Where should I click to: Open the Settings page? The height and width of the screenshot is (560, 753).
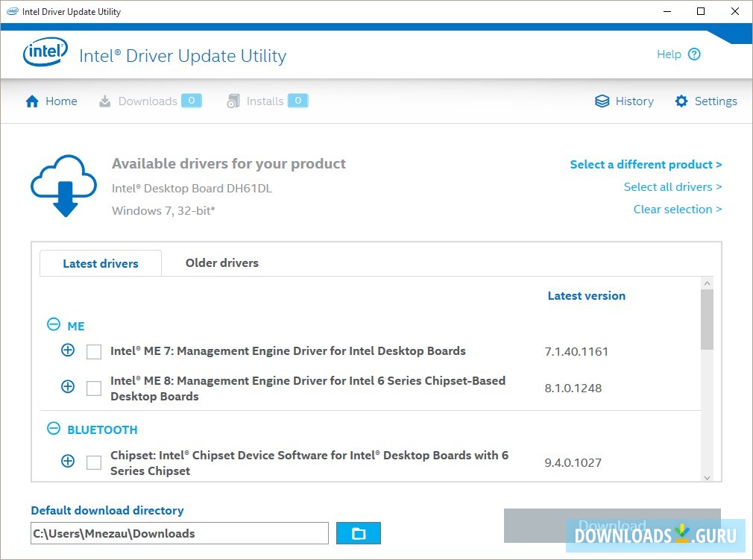705,101
